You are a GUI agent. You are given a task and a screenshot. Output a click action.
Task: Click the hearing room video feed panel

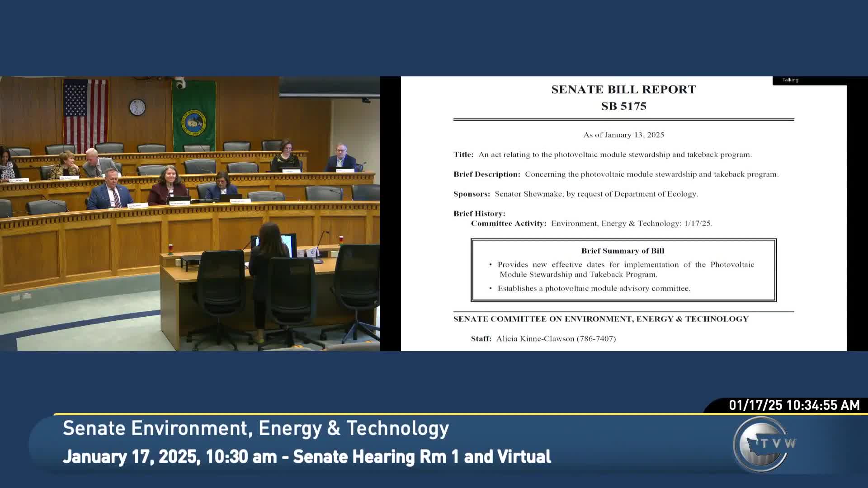[x=190, y=213]
